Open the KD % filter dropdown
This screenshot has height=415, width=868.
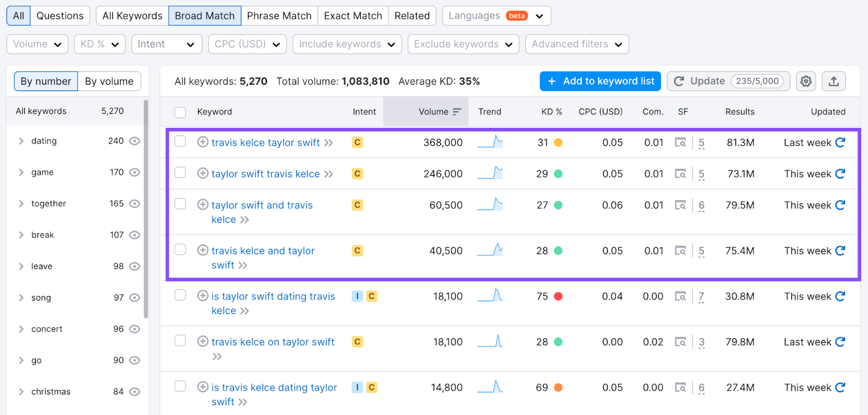[100, 44]
